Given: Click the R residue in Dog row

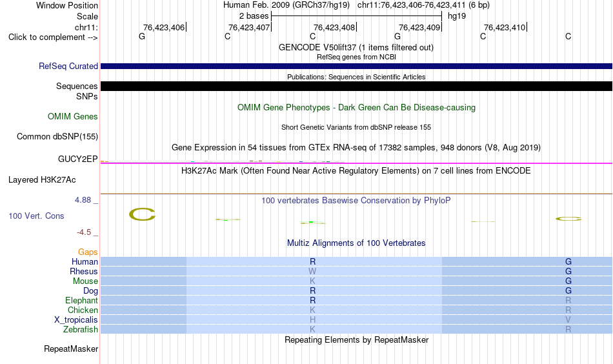Looking at the screenshot, I should click(x=312, y=291).
